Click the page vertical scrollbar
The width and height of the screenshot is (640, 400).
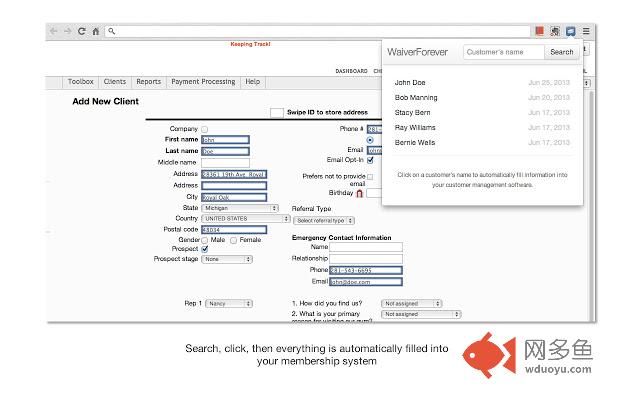click(591, 204)
